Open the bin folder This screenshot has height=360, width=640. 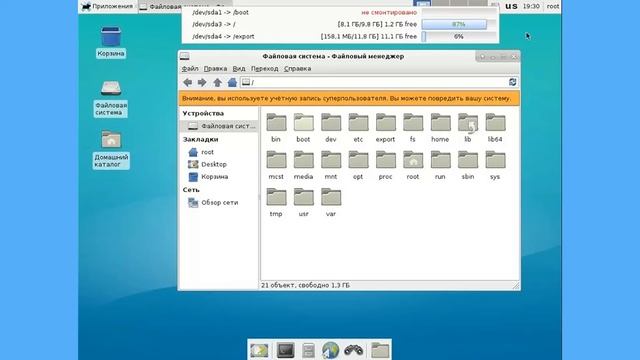276,127
